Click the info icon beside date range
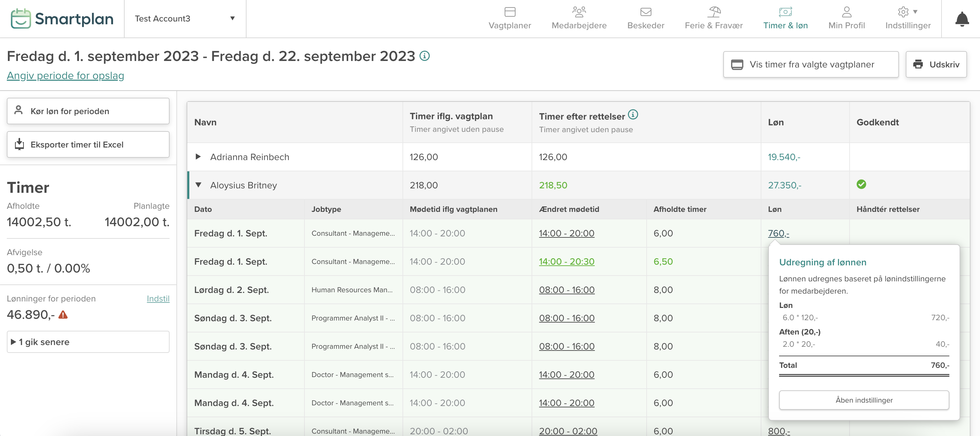Image resolution: width=980 pixels, height=436 pixels. coord(425,56)
